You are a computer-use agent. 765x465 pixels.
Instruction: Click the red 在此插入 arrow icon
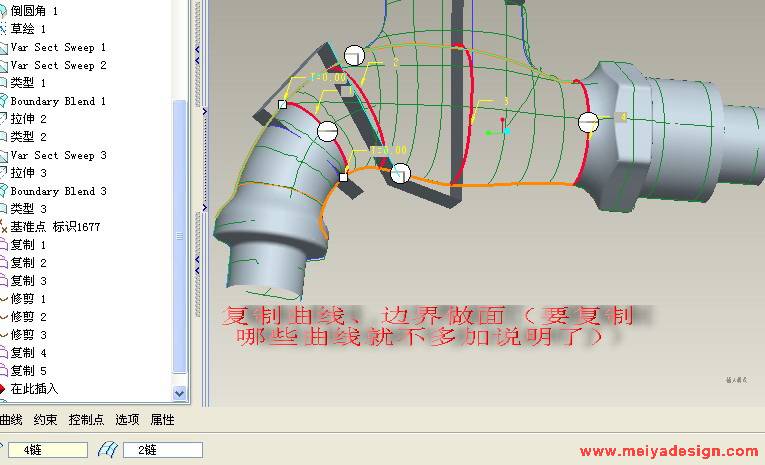(2, 389)
